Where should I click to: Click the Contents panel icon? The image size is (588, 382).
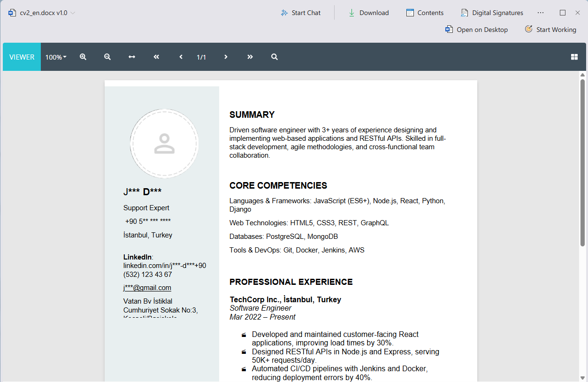click(x=410, y=13)
